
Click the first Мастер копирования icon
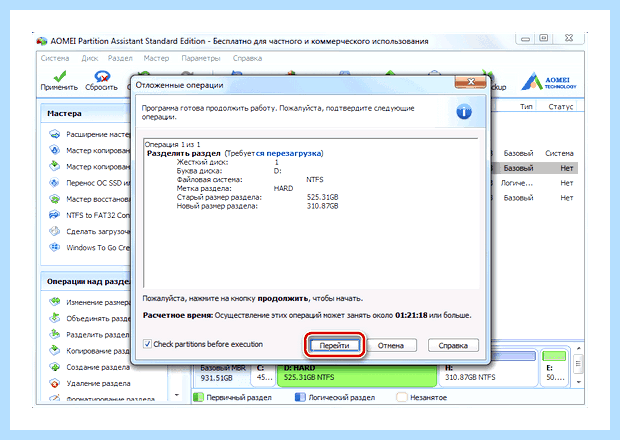55,150
